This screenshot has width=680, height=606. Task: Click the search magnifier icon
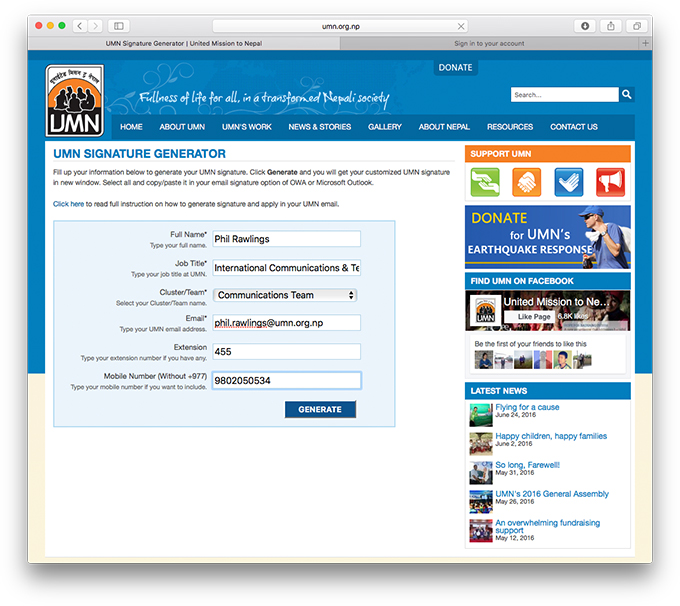point(627,95)
